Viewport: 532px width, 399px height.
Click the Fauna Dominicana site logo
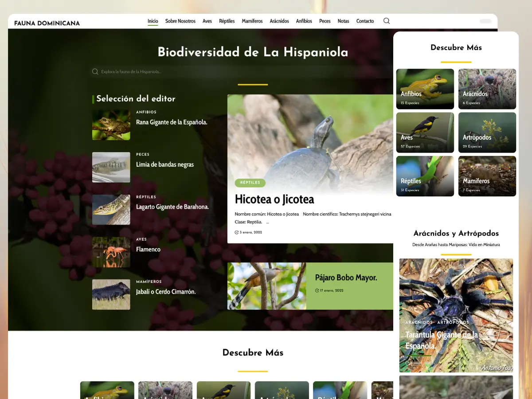point(47,23)
